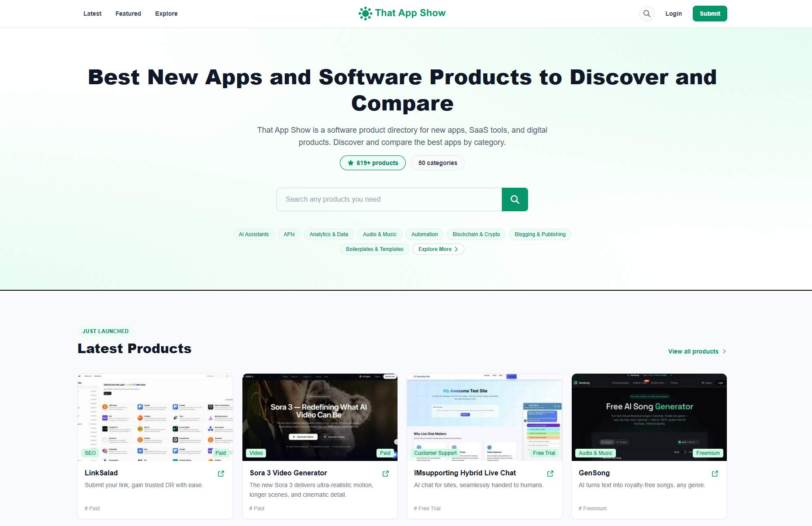Screen dimensions: 812x526
Task: Expand the Explore More categories
Action: click(438, 249)
